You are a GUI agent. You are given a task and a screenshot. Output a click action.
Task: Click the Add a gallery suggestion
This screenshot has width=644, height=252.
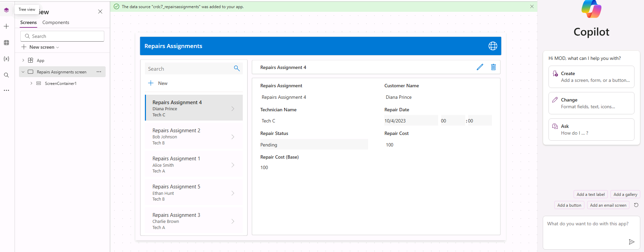pos(625,194)
